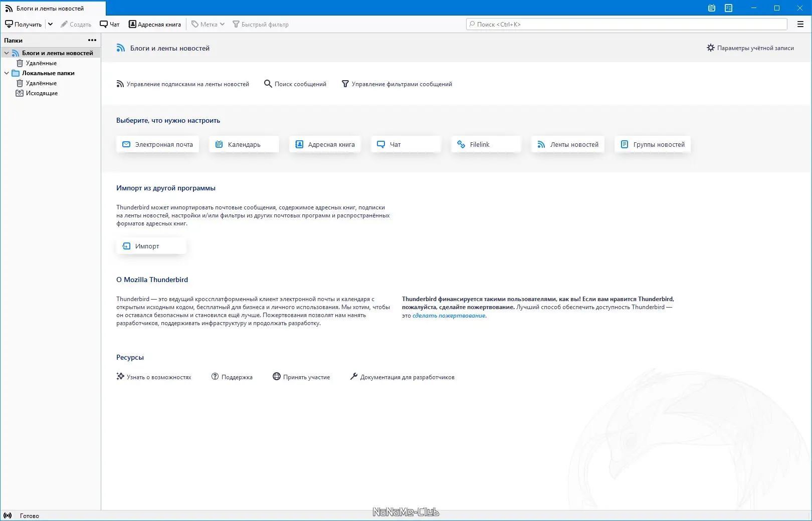Open the Поддержка resource link
Viewport: 812px width, 521px height.
click(x=232, y=377)
